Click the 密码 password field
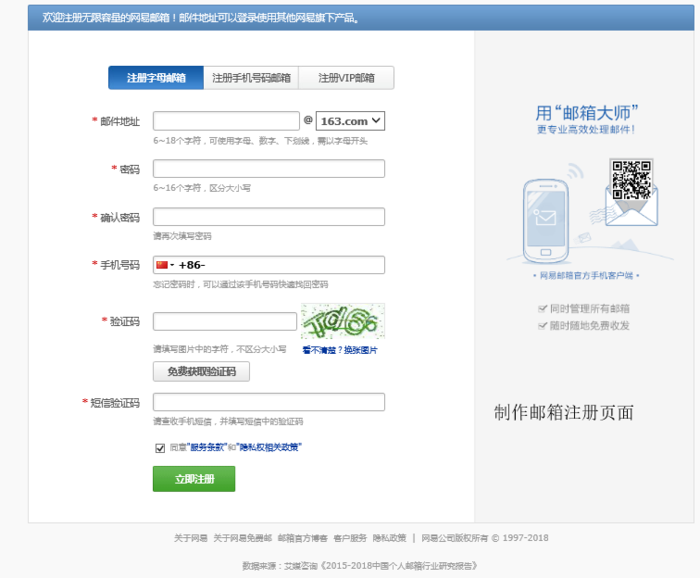 pos(269,168)
